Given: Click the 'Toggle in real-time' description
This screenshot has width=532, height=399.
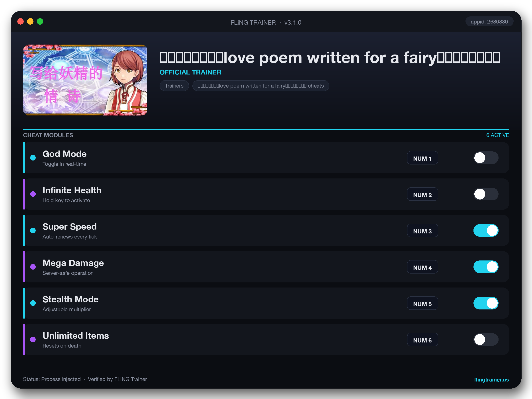Looking at the screenshot, I should click(x=64, y=164).
